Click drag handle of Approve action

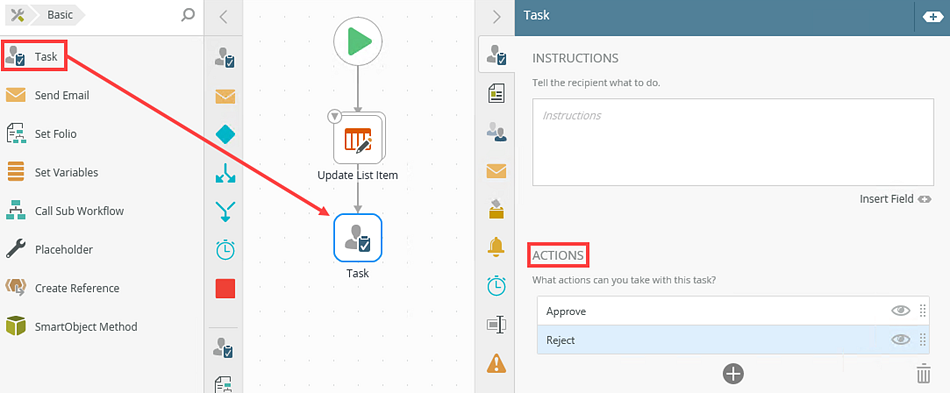(x=923, y=311)
